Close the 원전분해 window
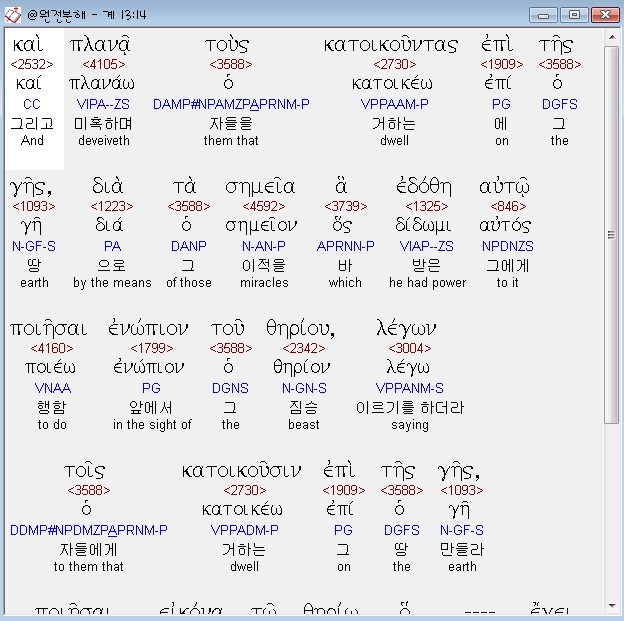The width and height of the screenshot is (624, 621). tap(605, 15)
